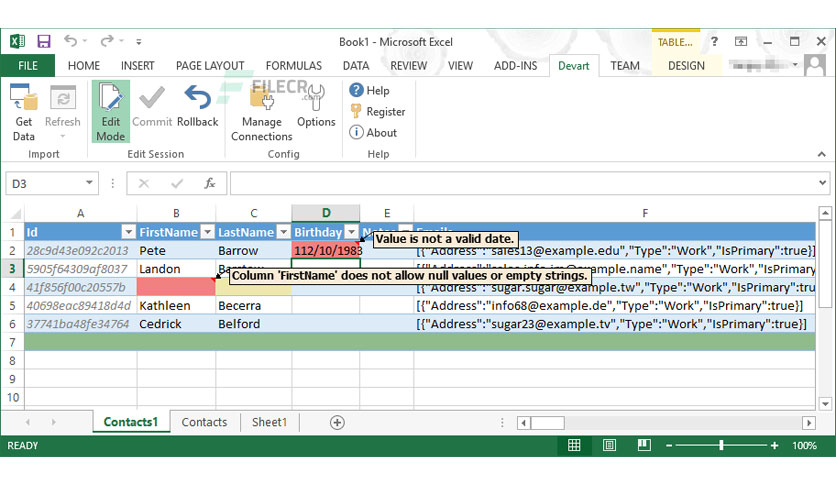Open the VIEW tab
Screen dimensions: 836x484
pos(460,66)
